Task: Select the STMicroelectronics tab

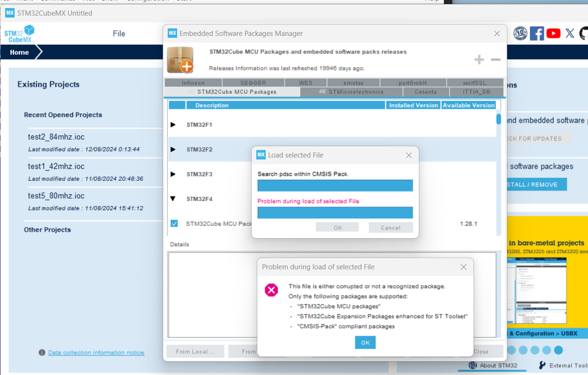Action: coord(351,92)
